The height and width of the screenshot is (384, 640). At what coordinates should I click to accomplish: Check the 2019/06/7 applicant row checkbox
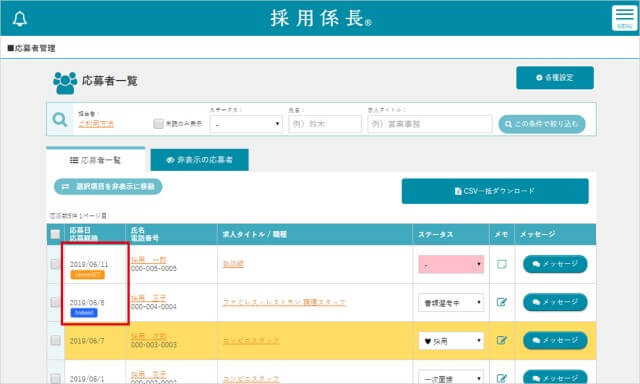[55, 340]
